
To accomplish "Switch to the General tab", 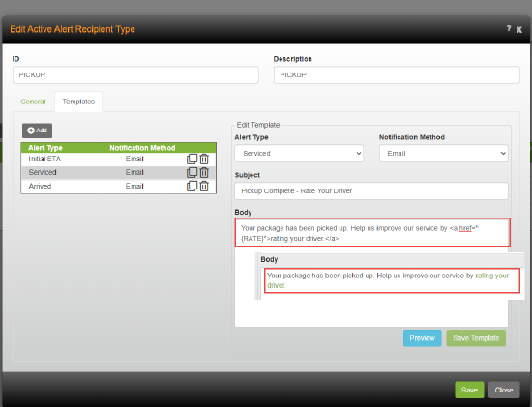I will coord(33,102).
